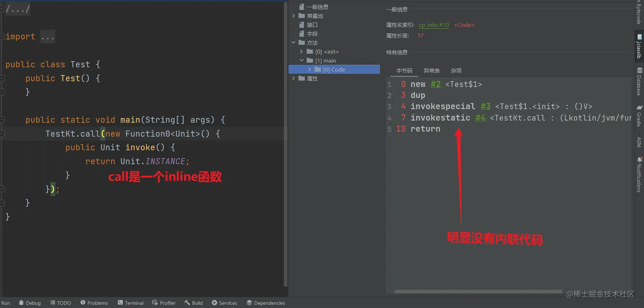Select the [1] main folder icon
The image size is (644, 308).
coord(310,61)
